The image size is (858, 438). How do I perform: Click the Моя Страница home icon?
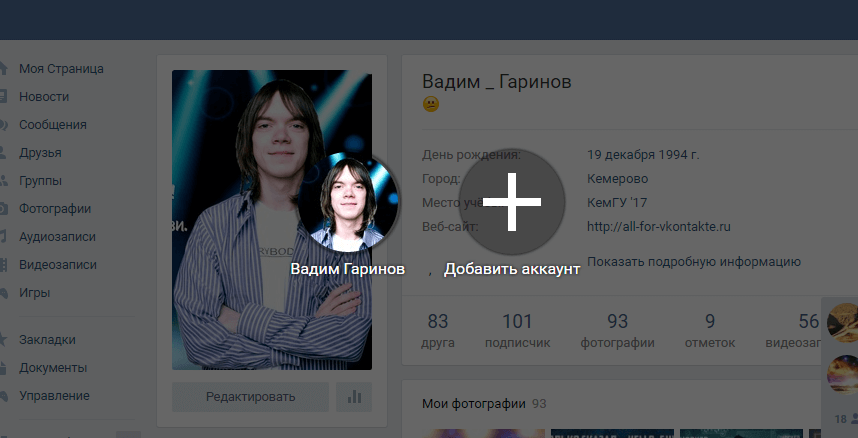pos(3,68)
